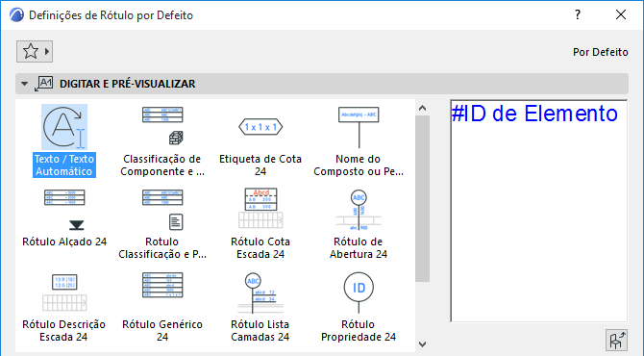Select the Rótulo Descrição Escada 24 icon
Viewport: 644px width, 356px height.
[x=64, y=292]
